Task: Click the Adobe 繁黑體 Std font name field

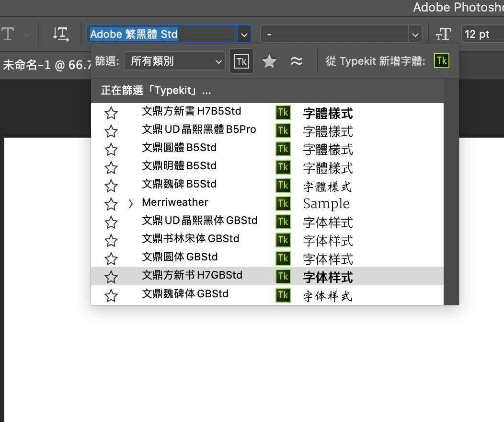Action: pyautogui.click(x=162, y=34)
